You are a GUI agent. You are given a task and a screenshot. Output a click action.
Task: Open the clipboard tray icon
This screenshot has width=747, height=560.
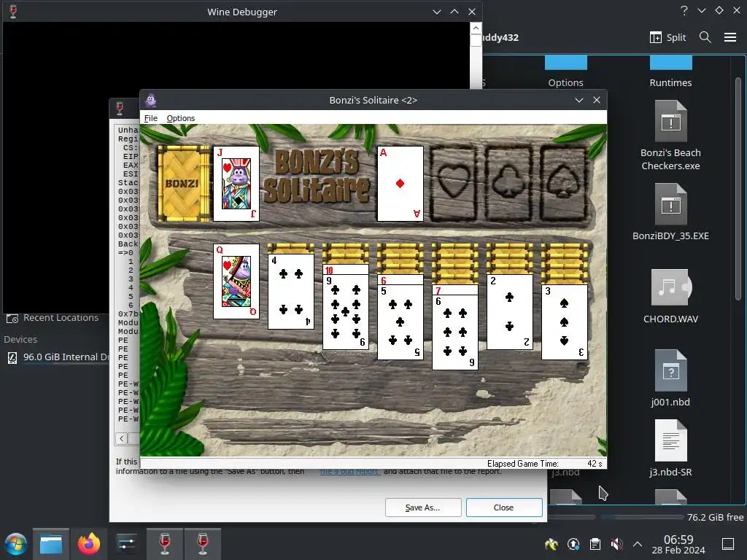click(x=595, y=544)
